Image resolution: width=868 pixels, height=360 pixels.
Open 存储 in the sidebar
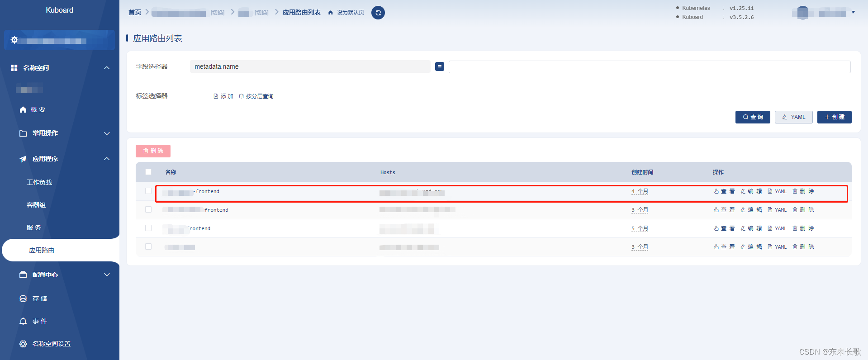click(40, 298)
